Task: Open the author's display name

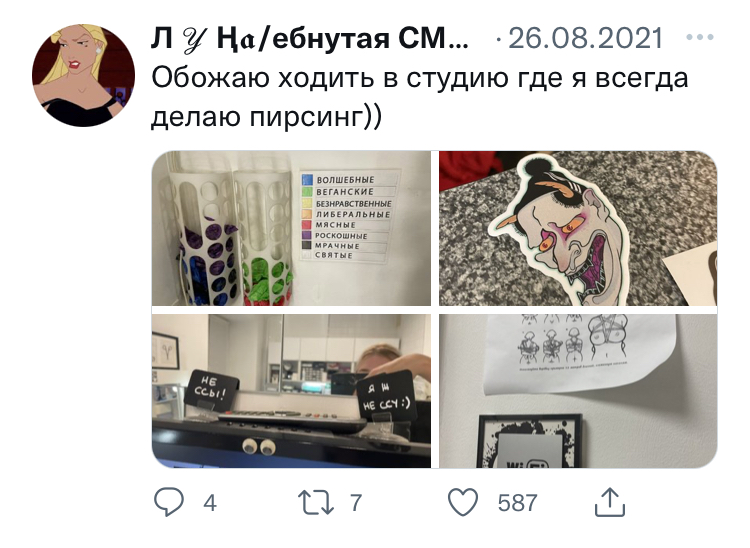Action: pyautogui.click(x=309, y=38)
